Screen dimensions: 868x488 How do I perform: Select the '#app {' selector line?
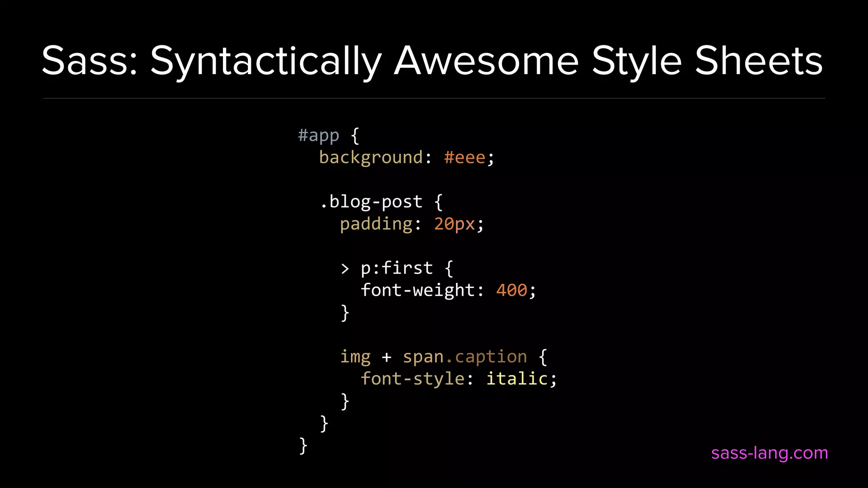(x=328, y=136)
